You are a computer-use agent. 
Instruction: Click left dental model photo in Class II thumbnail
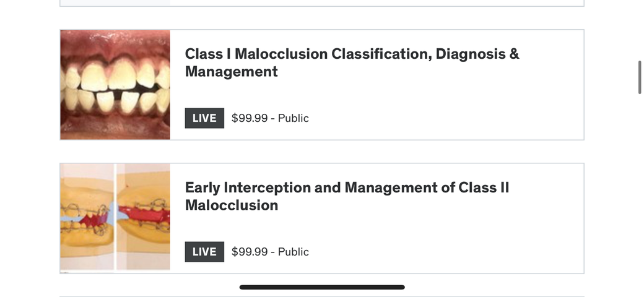[x=87, y=217]
